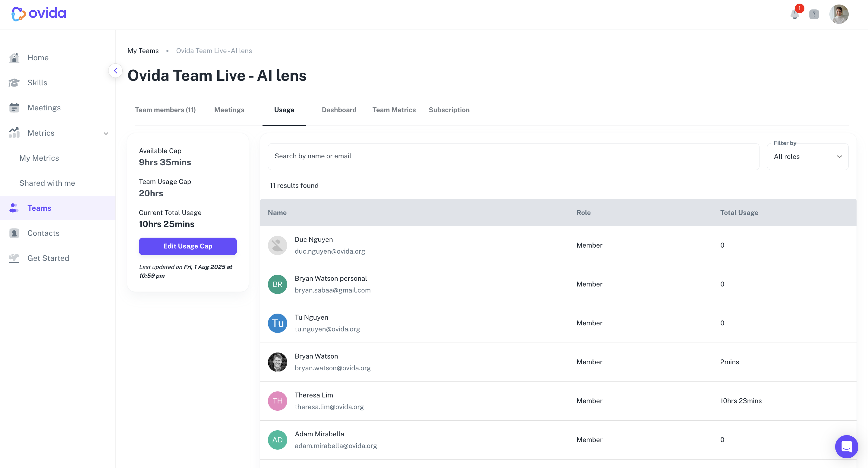Click Duc Nguyen's placeholder avatar

click(277, 245)
